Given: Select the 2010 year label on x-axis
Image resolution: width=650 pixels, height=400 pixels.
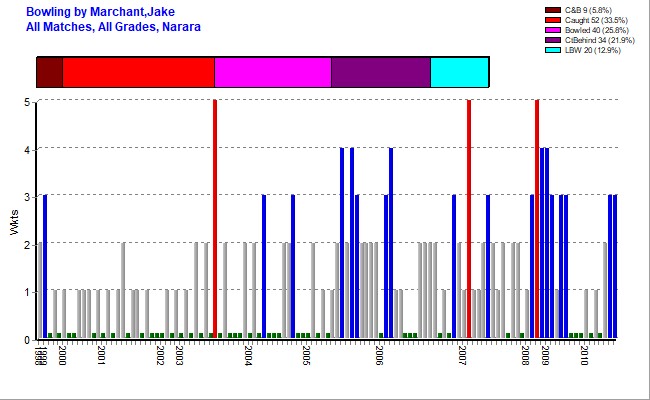Looking at the screenshot, I should (x=584, y=357).
